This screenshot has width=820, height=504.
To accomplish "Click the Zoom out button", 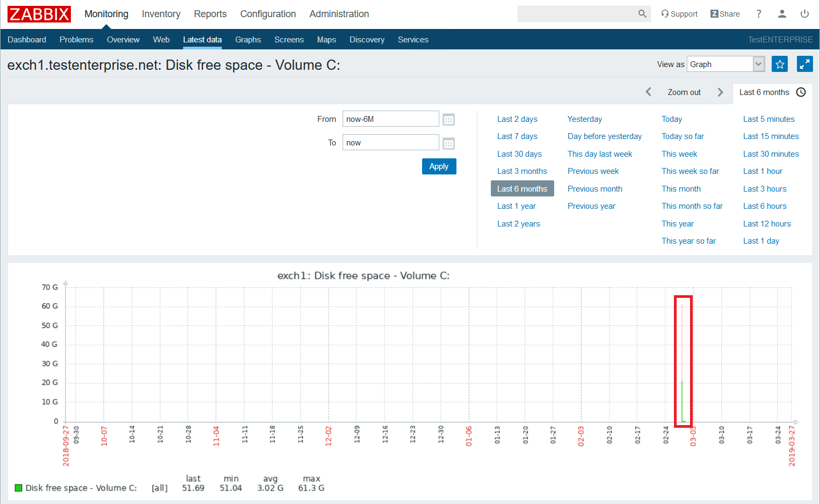I will click(684, 92).
